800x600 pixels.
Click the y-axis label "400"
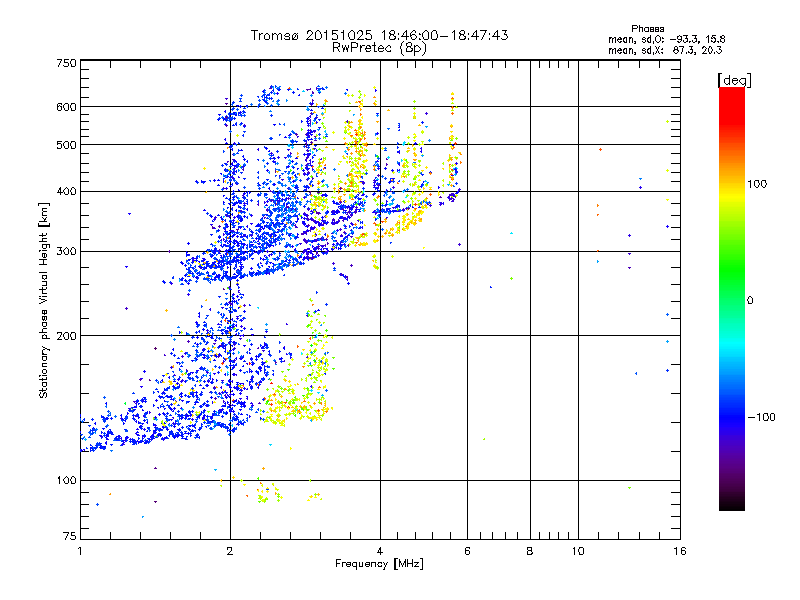(x=66, y=192)
